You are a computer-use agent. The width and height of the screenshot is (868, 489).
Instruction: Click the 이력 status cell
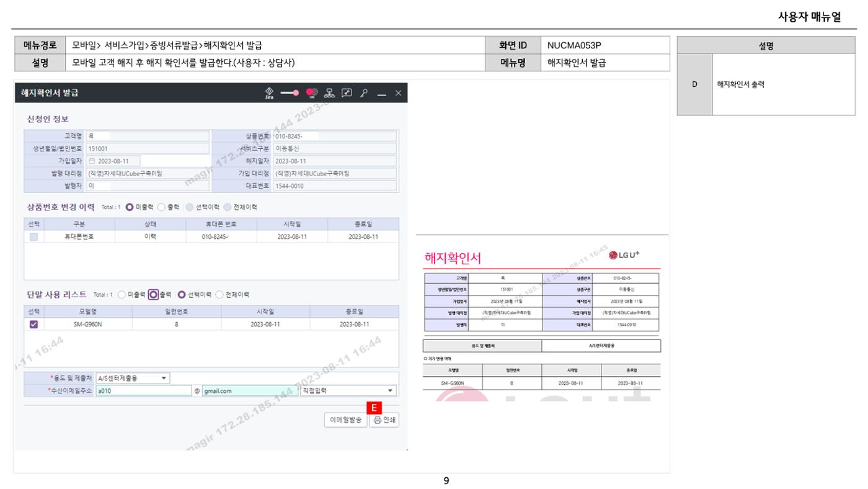point(149,236)
